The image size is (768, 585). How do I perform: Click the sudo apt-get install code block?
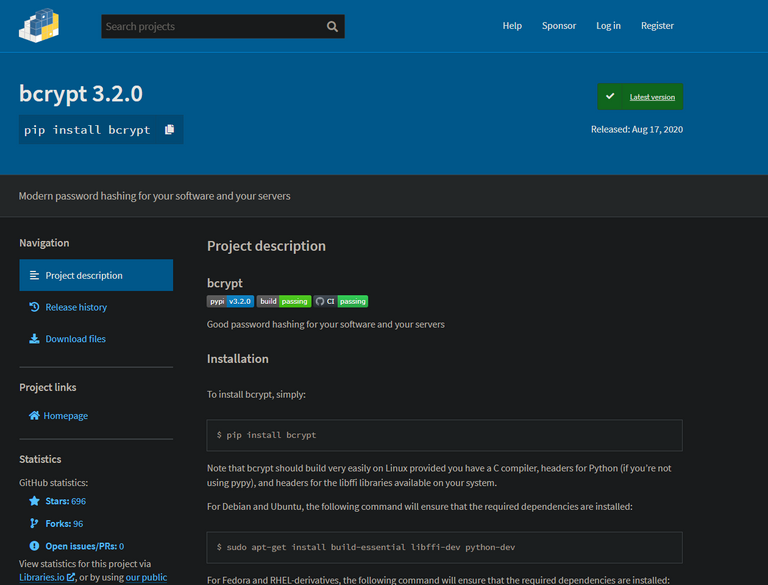[444, 547]
